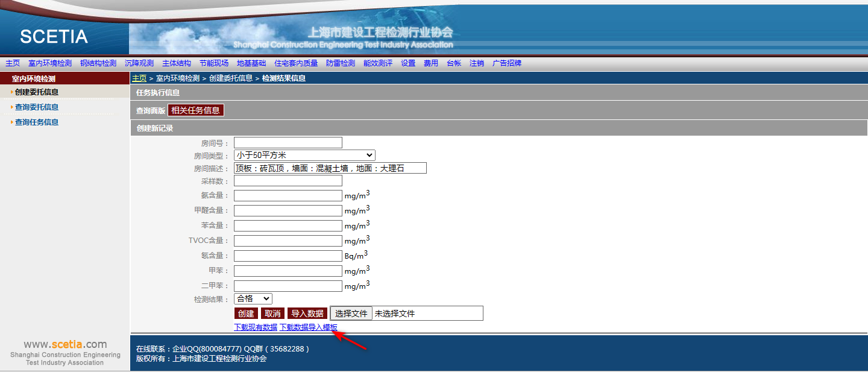Click into the 甲醛含量 text box

pos(288,210)
